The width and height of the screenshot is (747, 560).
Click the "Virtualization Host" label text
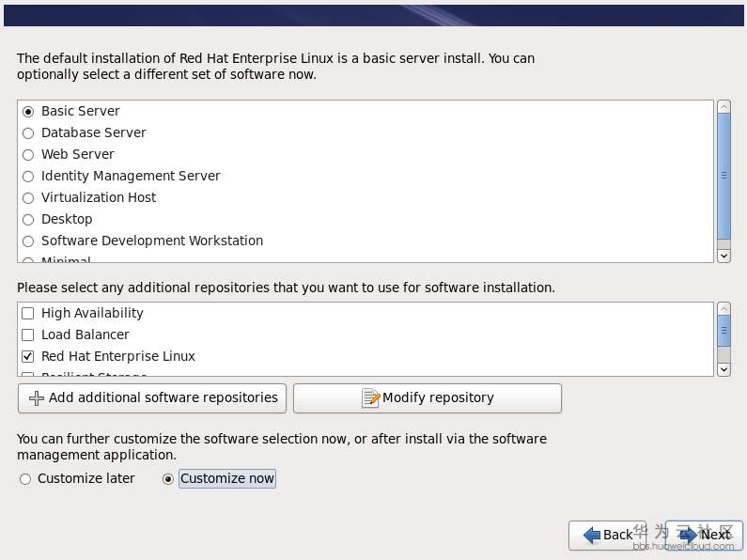tap(99, 197)
